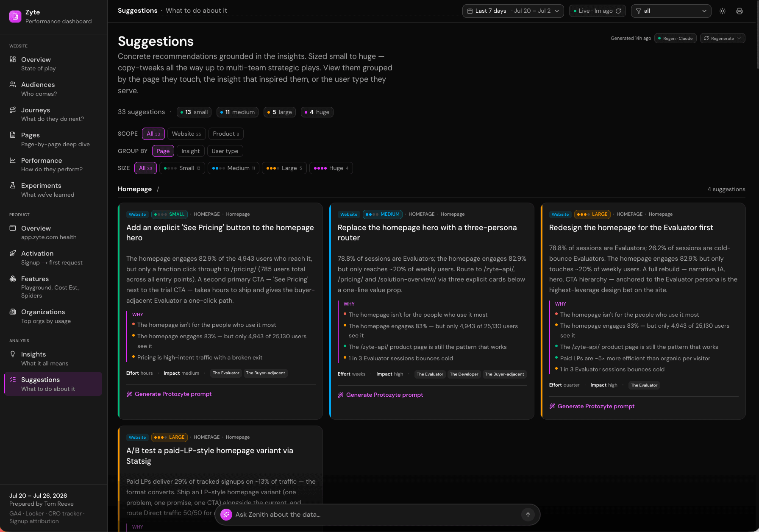Screen dimensions: 759x532
Task: Filter size to Medium 11
Action: pyautogui.click(x=234, y=168)
